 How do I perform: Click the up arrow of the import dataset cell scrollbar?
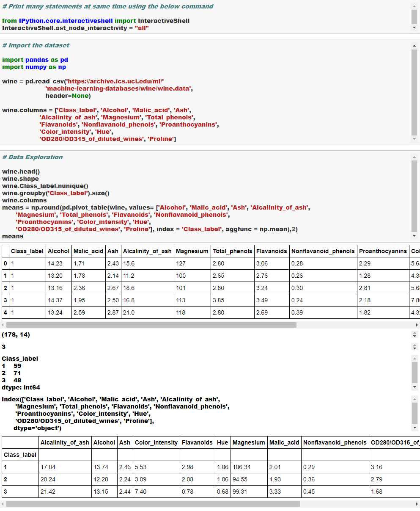click(x=414, y=46)
